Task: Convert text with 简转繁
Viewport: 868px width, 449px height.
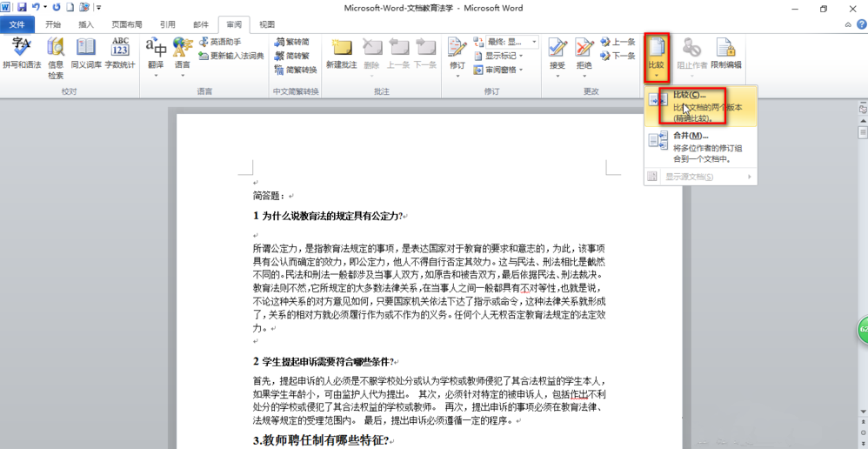Action: tap(291, 56)
